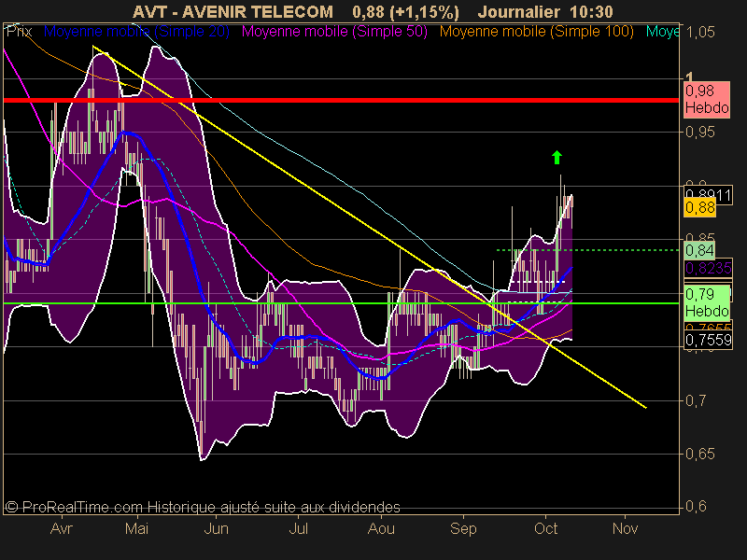Click the '10:30' time label

[x=592, y=12]
